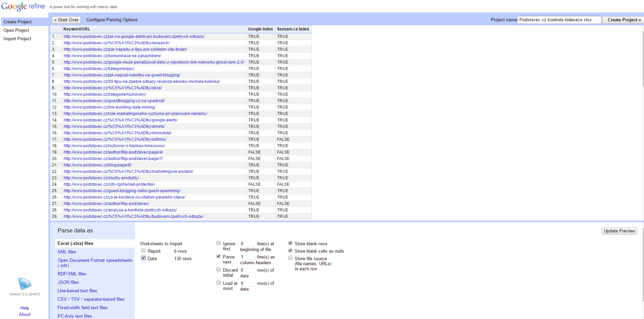This screenshot has width=644, height=319.
Task: Toggle the Report worksheet checkbox
Action: point(143,251)
